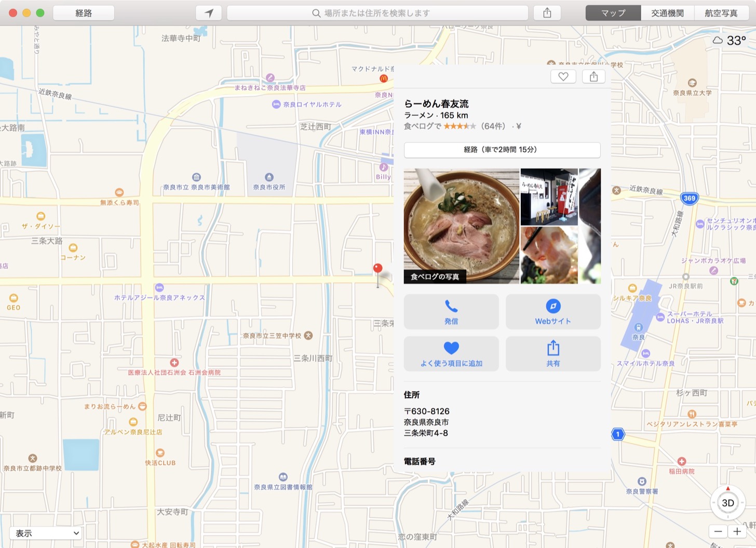Click the red map pin marker
756x548 pixels.
pyautogui.click(x=378, y=269)
